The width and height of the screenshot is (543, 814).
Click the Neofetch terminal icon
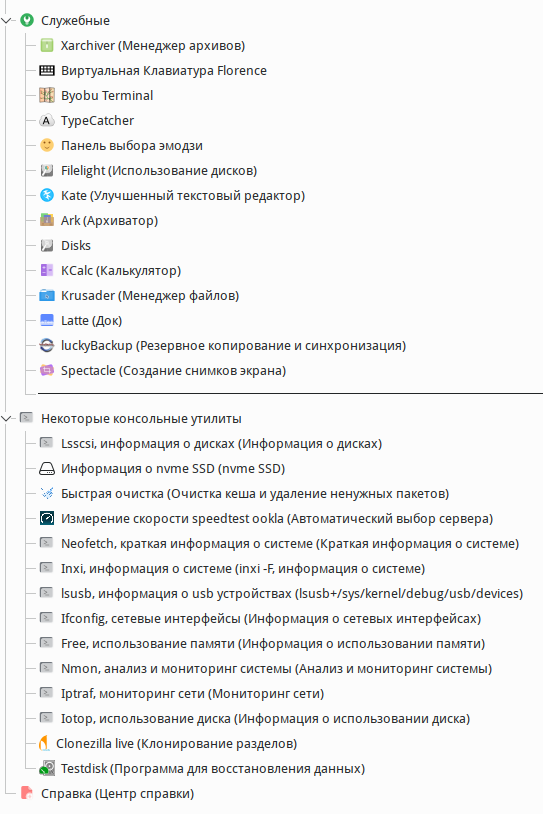coord(47,542)
